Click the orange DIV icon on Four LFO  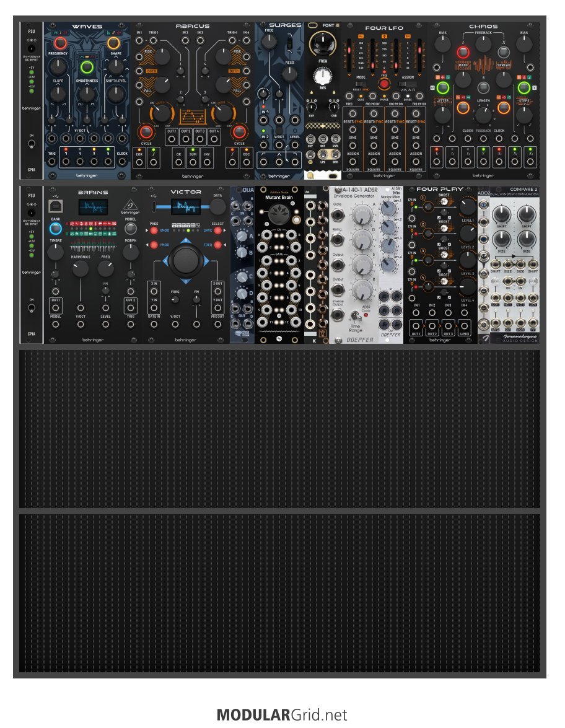408,36
